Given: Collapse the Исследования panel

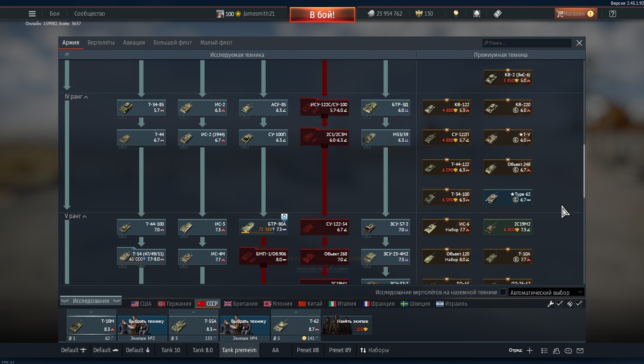Looking at the screenshot, I should (90, 301).
